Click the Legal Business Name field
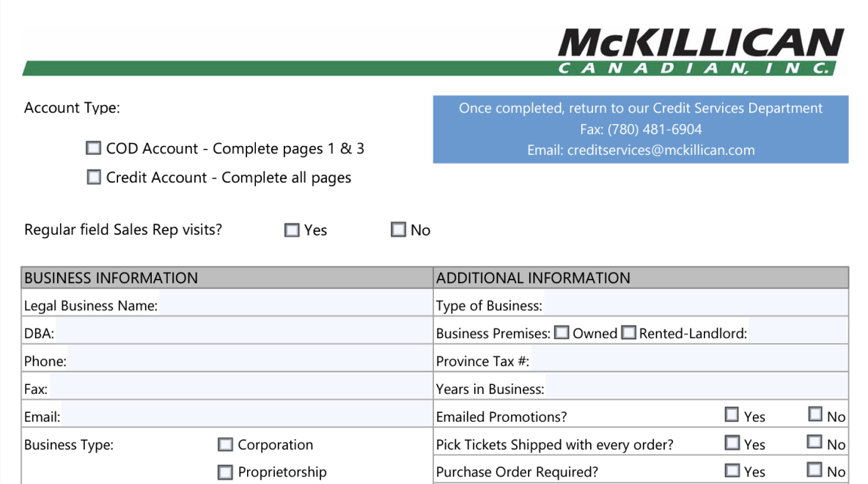 (x=293, y=306)
